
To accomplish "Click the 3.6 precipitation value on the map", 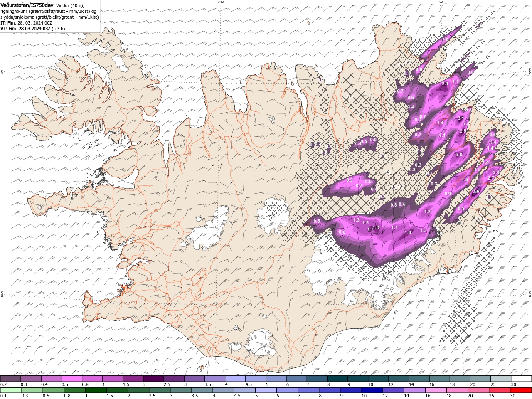I will click(476, 191).
